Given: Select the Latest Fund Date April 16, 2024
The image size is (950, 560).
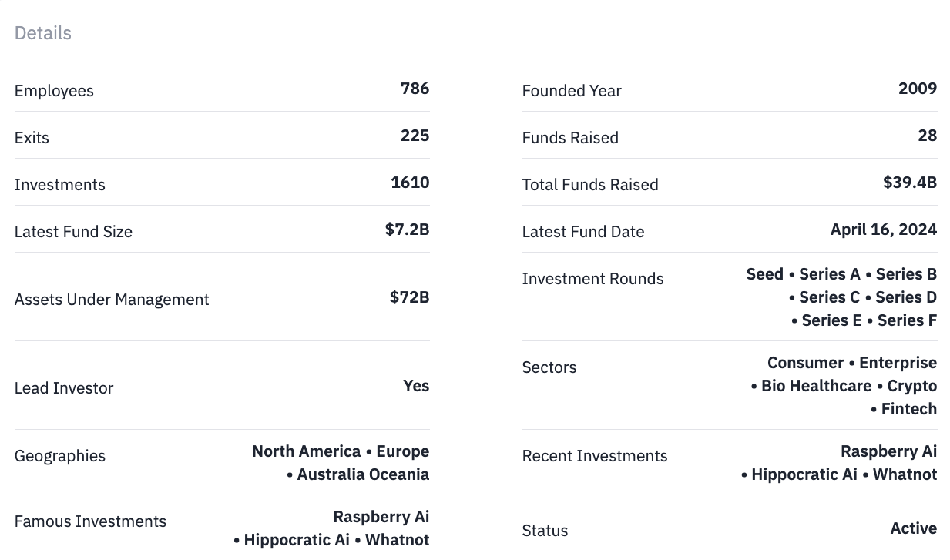Looking at the screenshot, I should pyautogui.click(x=884, y=230).
